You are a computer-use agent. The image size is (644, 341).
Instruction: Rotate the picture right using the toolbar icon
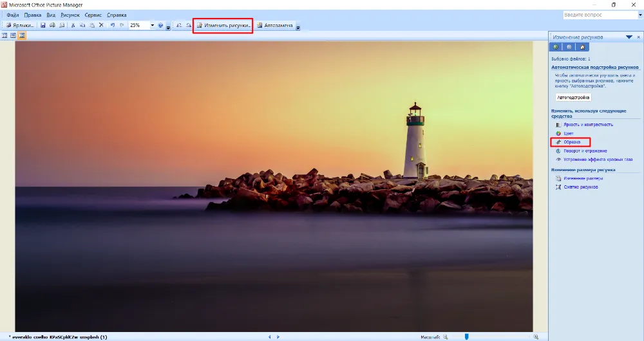click(189, 25)
